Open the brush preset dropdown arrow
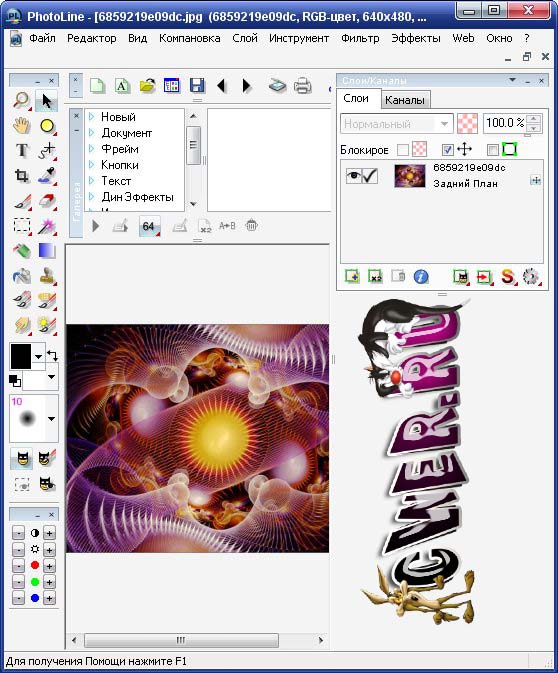558x673 pixels. pyautogui.click(x=52, y=418)
